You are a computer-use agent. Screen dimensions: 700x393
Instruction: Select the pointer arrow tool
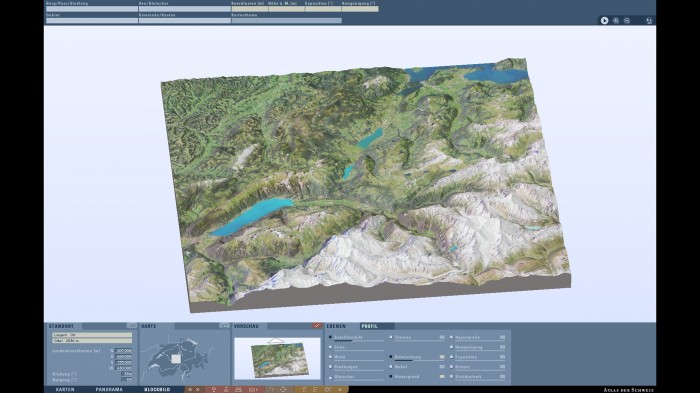604,21
